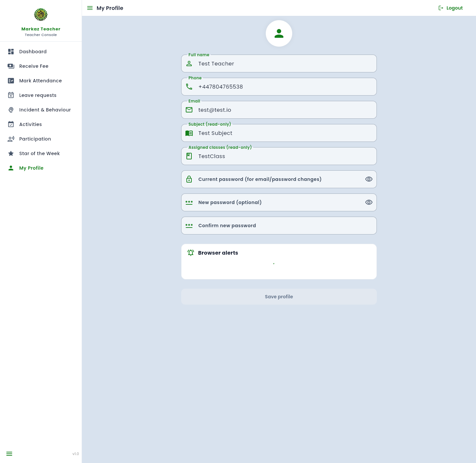Show current password with eye icon
The image size is (476, 463).
pos(369,179)
